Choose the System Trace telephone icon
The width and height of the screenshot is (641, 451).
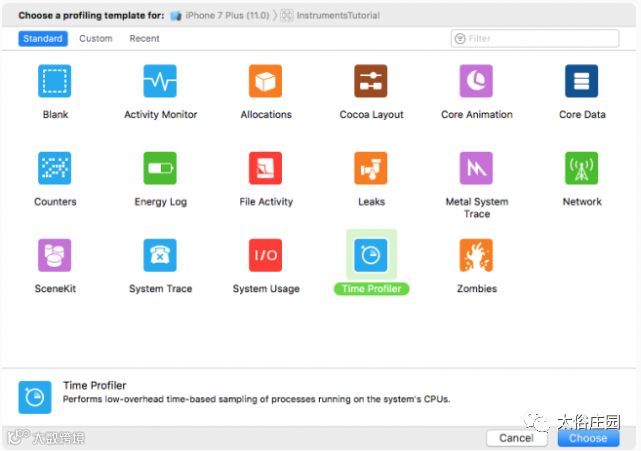point(160,255)
